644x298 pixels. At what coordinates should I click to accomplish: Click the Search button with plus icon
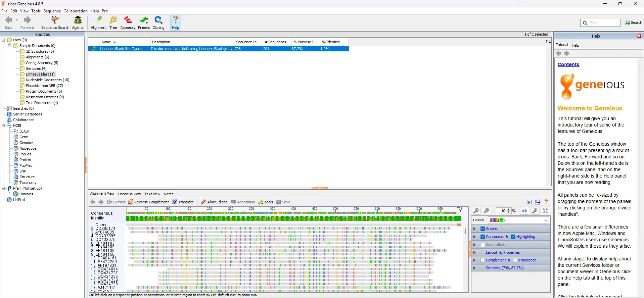pyautogui.click(x=633, y=22)
